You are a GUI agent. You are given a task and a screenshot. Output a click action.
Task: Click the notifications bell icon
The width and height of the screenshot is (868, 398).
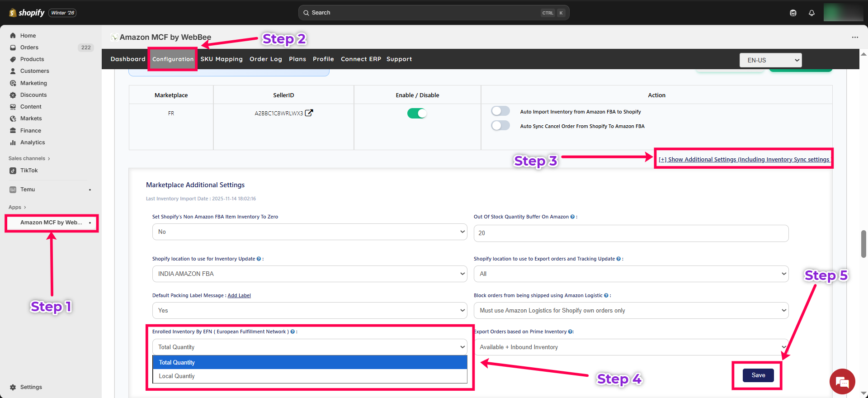[x=811, y=13]
